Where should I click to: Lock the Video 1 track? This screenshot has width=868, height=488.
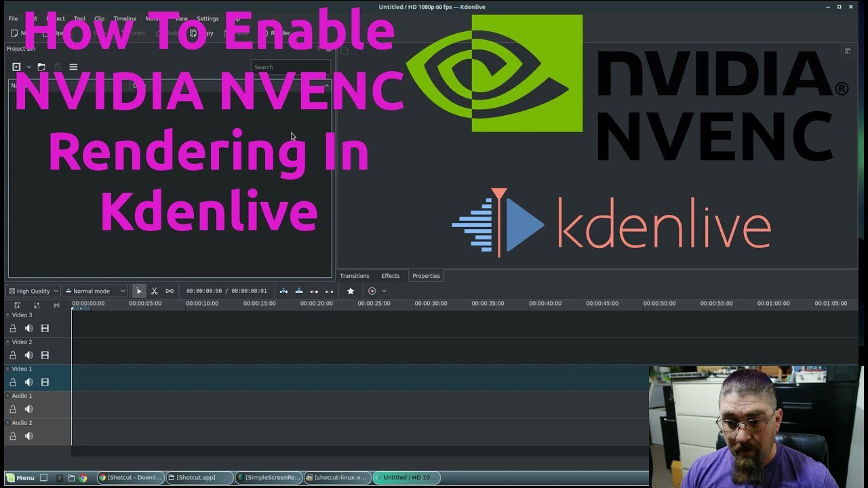13,382
